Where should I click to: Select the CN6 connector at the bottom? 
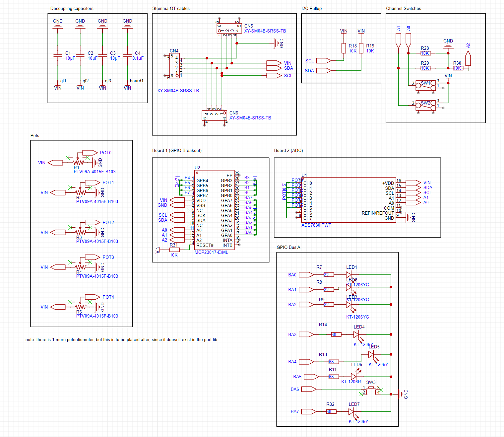(215, 115)
